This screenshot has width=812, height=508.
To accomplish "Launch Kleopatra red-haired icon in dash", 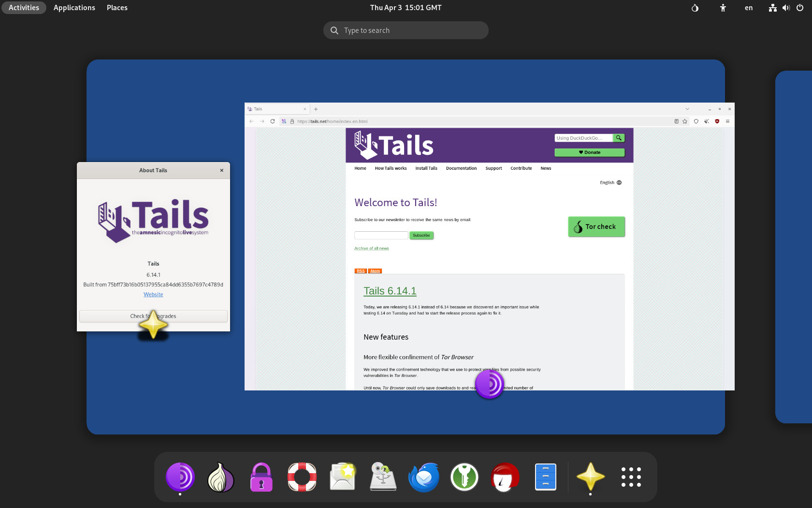I will 505,477.
